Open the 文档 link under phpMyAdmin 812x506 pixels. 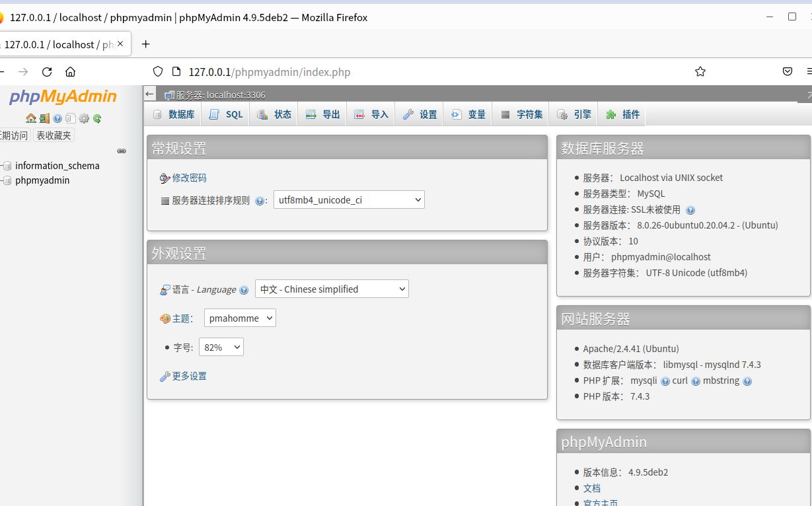click(591, 489)
